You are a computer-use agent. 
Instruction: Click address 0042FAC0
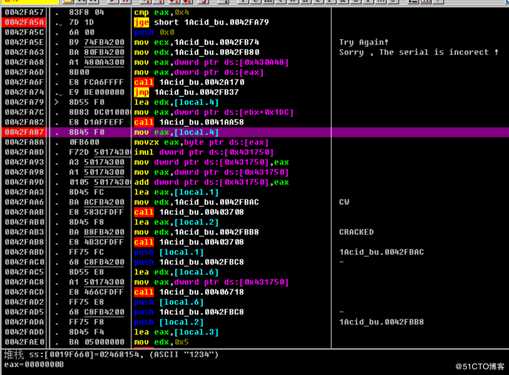pyautogui.click(x=24, y=262)
